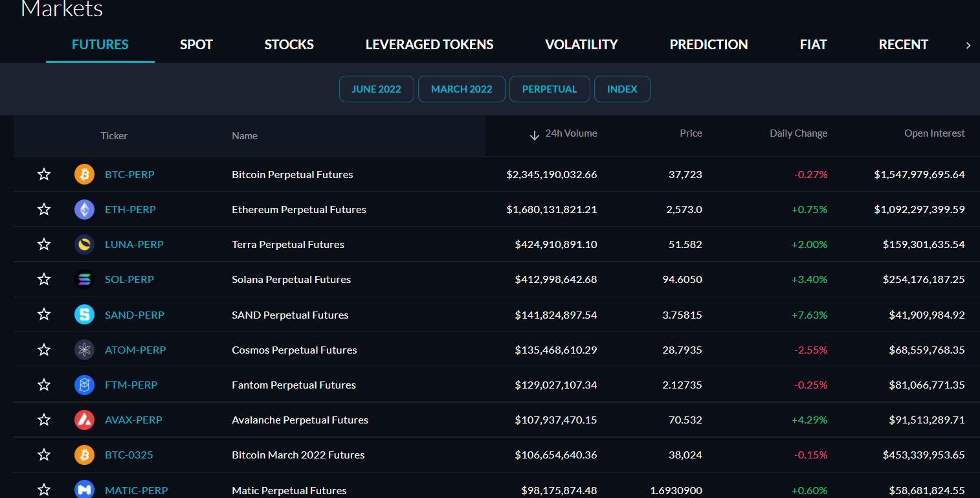Open the BTC-0325 ticker link
This screenshot has width=980, height=498.
(x=129, y=455)
